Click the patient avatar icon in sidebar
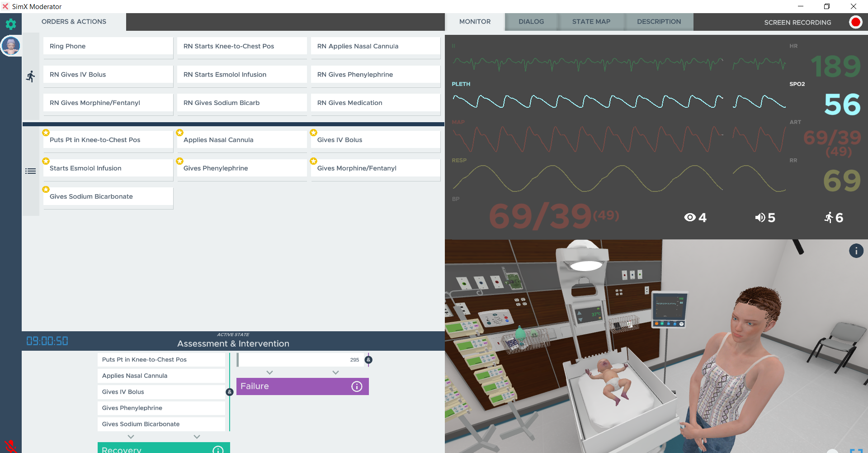 click(11, 46)
